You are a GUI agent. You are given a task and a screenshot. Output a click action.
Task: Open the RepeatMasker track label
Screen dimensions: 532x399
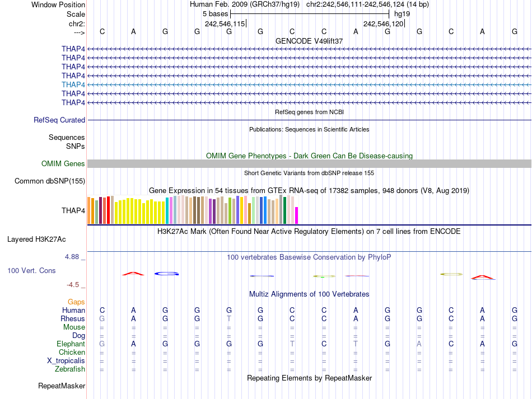pos(62,386)
